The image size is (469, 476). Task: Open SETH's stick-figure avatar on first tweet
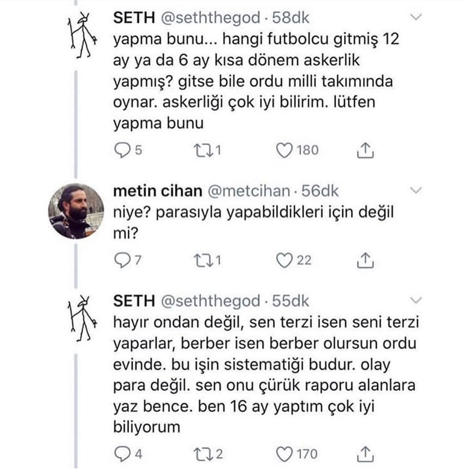83,35
